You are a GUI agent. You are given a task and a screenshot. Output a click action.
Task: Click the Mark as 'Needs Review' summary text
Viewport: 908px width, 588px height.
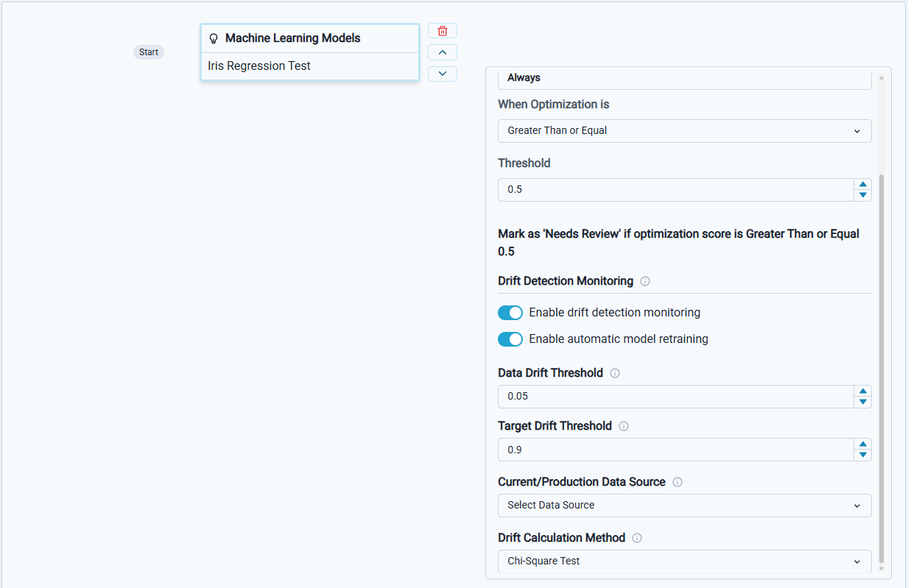coord(678,243)
